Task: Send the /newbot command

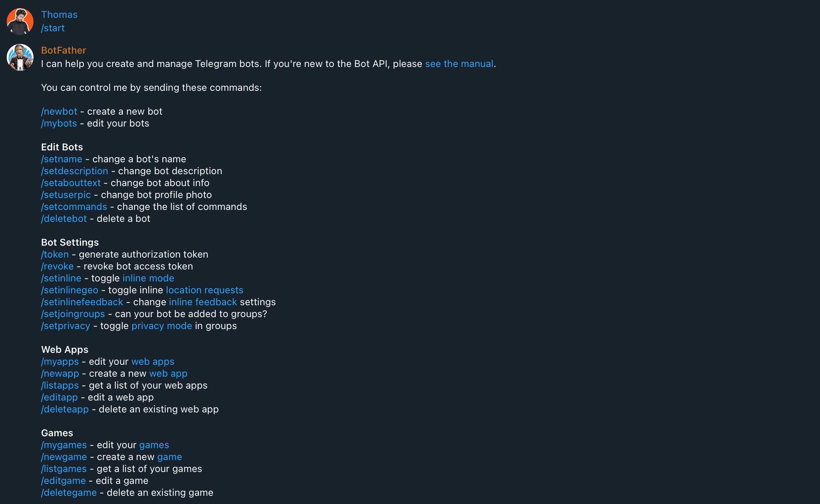Action: 59,111
